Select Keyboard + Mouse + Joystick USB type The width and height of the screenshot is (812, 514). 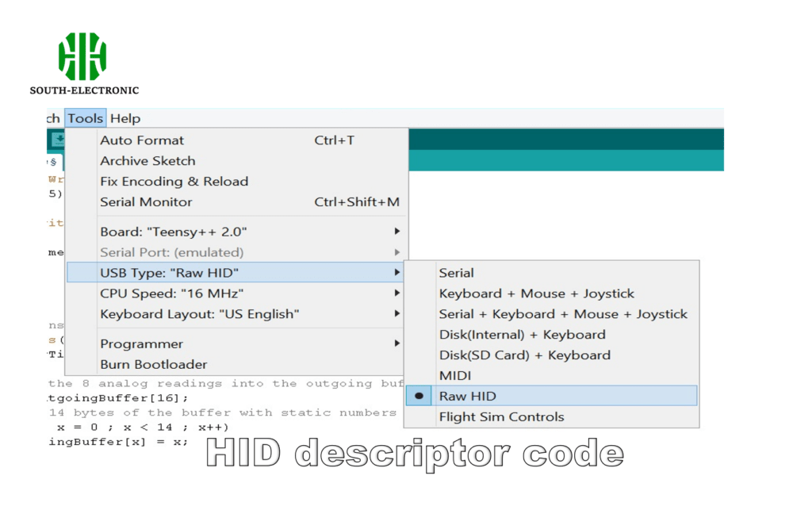tap(536, 293)
